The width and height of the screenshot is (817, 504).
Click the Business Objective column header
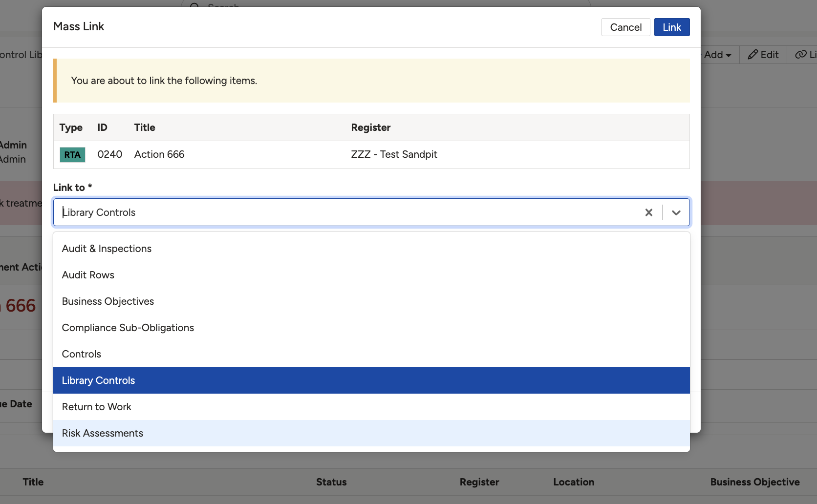(755, 482)
